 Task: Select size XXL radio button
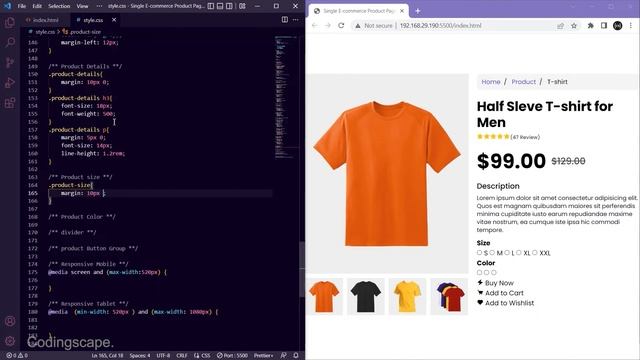point(535,253)
